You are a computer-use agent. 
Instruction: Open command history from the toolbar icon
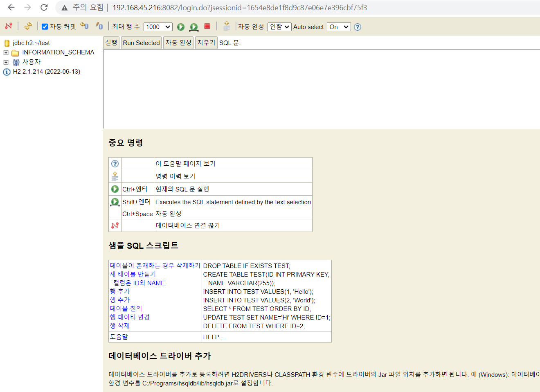click(x=227, y=26)
